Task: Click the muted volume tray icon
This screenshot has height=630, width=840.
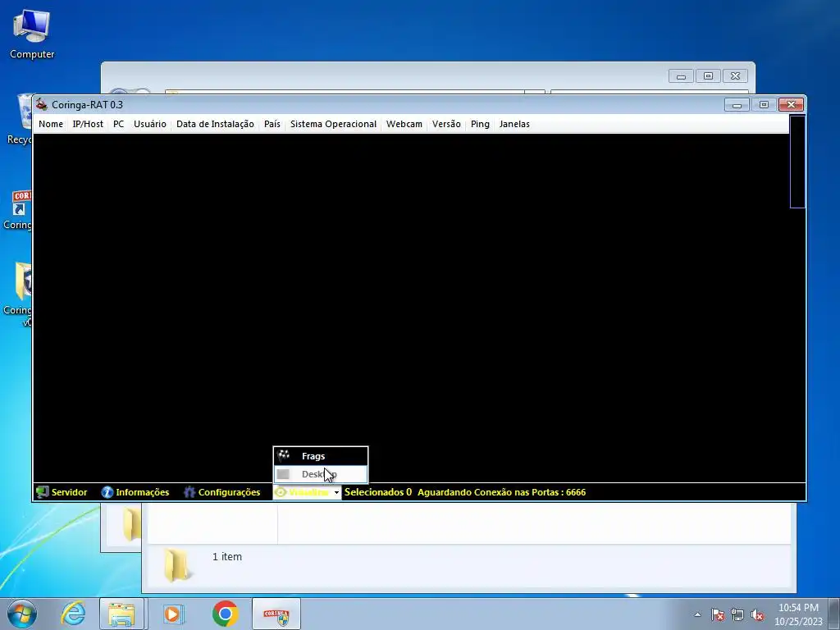Action: 757,614
